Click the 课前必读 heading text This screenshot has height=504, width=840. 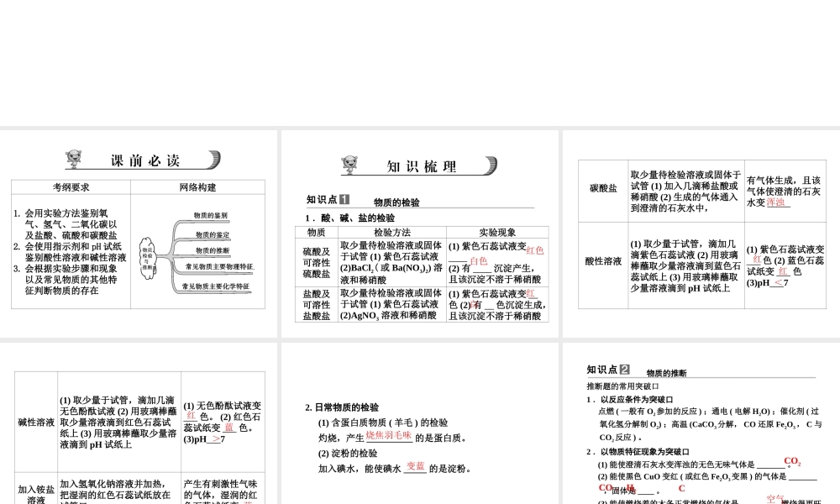[145, 160]
